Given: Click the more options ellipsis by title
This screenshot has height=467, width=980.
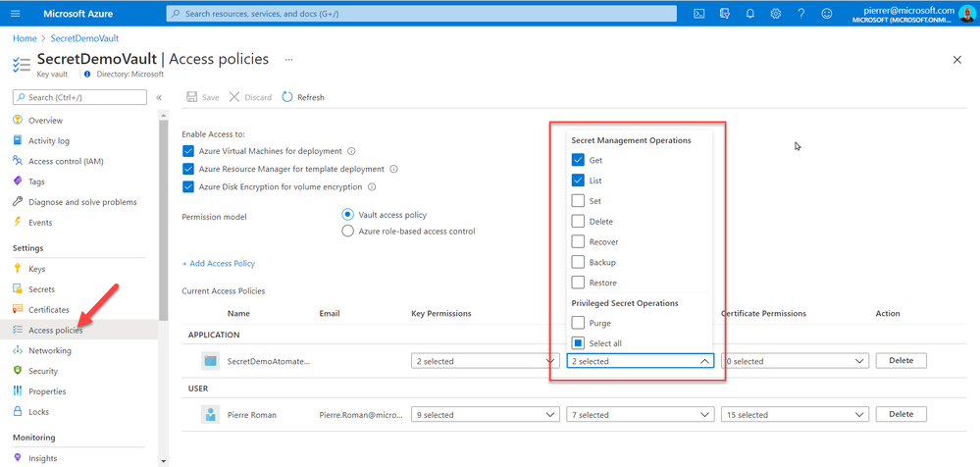Looking at the screenshot, I should coord(288,60).
